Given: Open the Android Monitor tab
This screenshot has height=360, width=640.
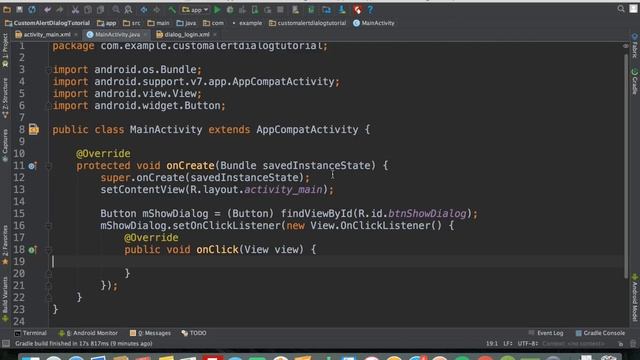Looking at the screenshot, I should [88, 333].
